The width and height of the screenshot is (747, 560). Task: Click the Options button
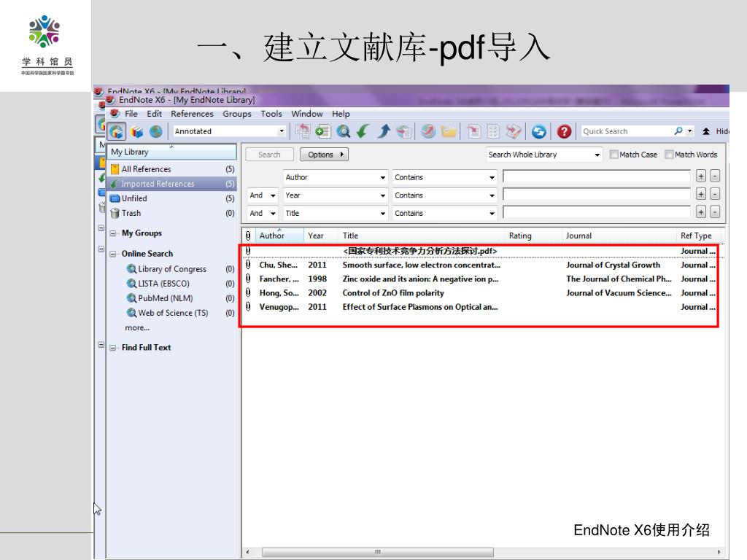click(x=324, y=155)
